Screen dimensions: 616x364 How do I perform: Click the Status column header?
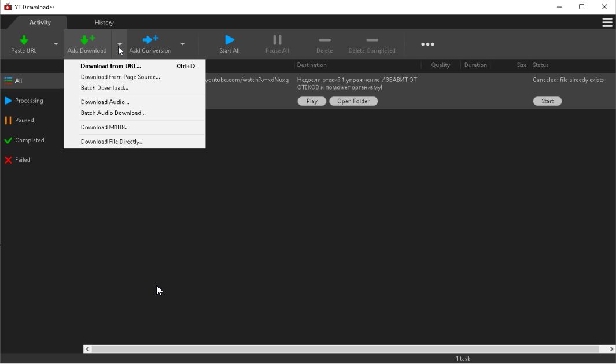click(541, 65)
